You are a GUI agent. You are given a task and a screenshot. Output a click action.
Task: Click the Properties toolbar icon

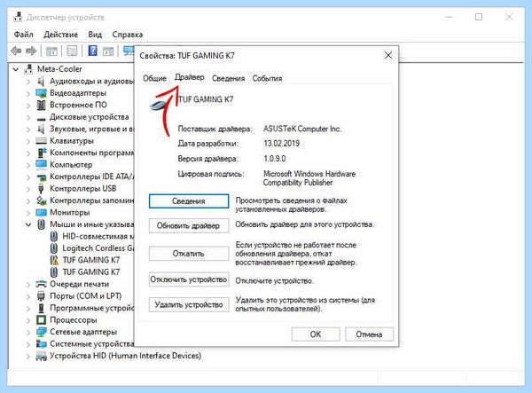[x=72, y=51]
